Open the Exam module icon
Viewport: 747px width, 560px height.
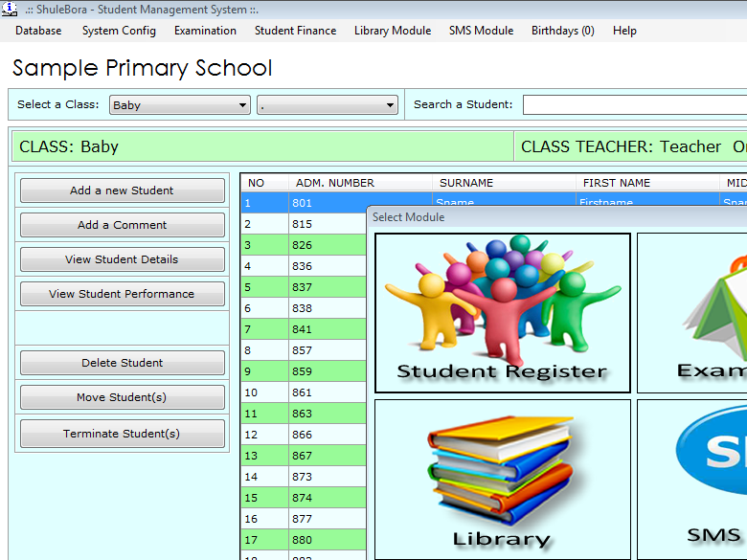[691, 312]
